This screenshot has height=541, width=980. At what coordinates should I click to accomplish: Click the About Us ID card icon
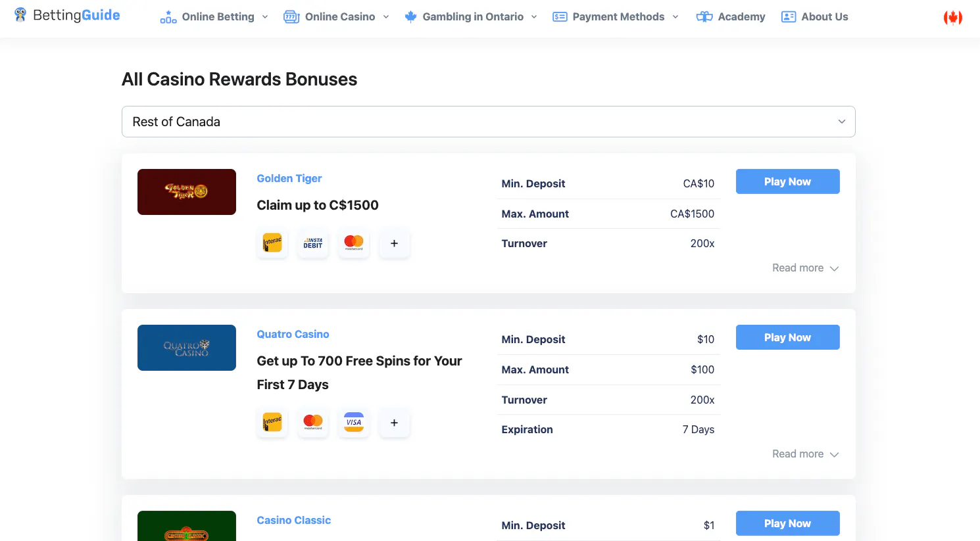pos(789,17)
